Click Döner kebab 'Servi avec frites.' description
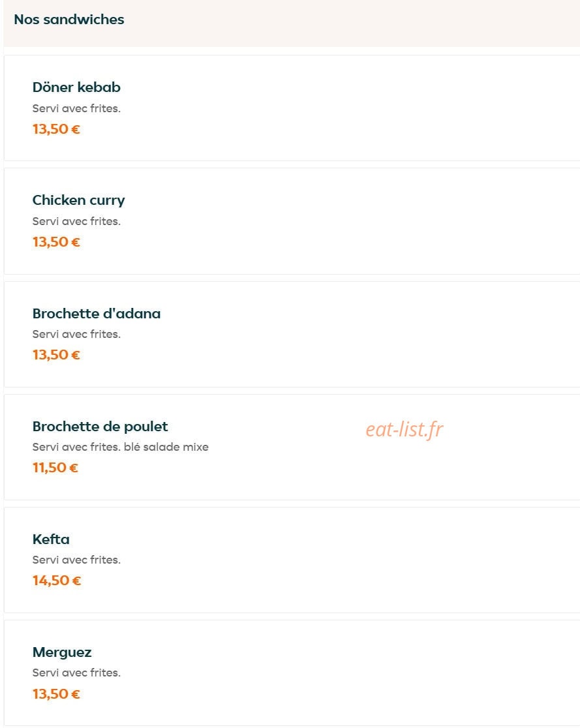Screen dimensions: 580x728 (x=76, y=109)
